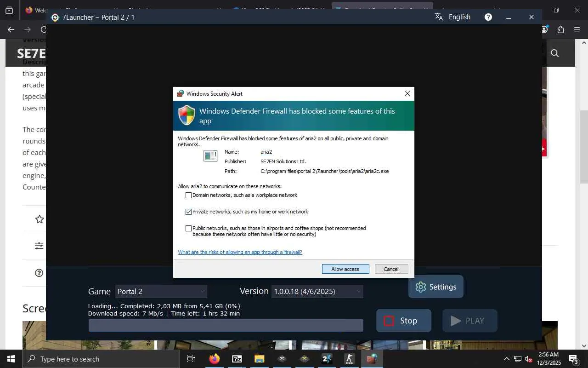
Task: Click the download progress bar
Action: 226,325
